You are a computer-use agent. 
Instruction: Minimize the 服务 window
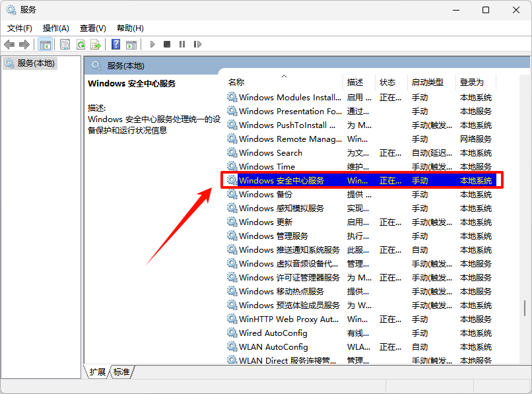[x=456, y=10]
